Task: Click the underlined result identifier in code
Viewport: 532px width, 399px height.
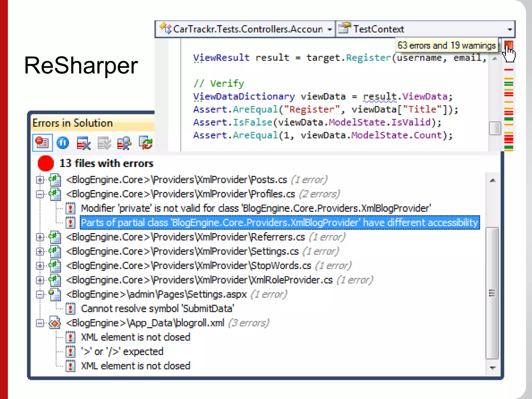Action: pos(380,97)
